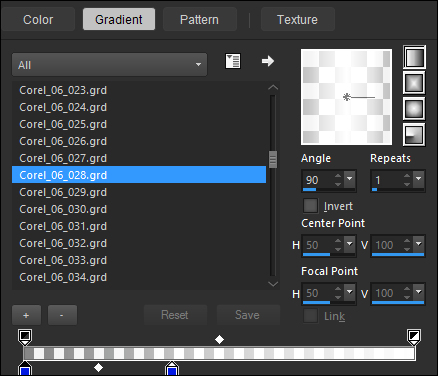Click the gradient editor bar
This screenshot has width=438, height=376.
(219, 353)
